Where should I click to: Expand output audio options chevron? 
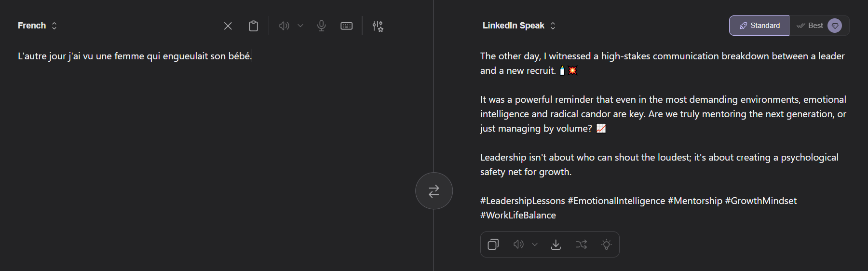coord(535,244)
